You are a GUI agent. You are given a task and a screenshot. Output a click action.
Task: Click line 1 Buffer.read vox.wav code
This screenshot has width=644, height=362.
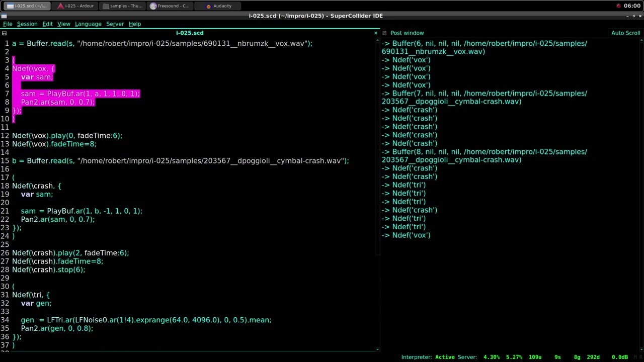pyautogui.click(x=162, y=43)
